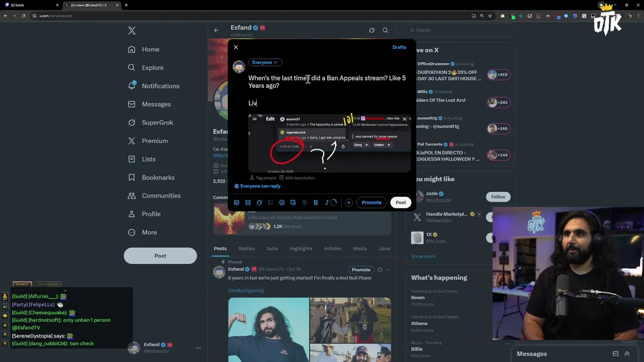Edit the attached image
The height and width of the screenshot is (362, 644).
point(270,119)
